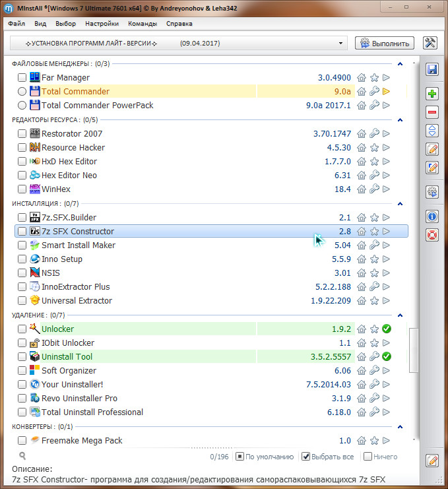
Task: Open the Команды menu
Action: [x=143, y=24]
